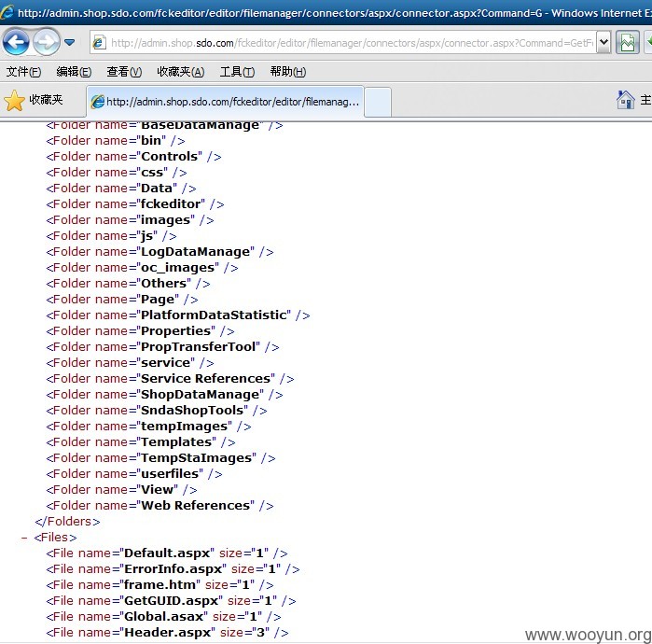Screen dimensions: 652x644
Task: Click the PropTransferTool folder entry
Action: [x=162, y=346]
